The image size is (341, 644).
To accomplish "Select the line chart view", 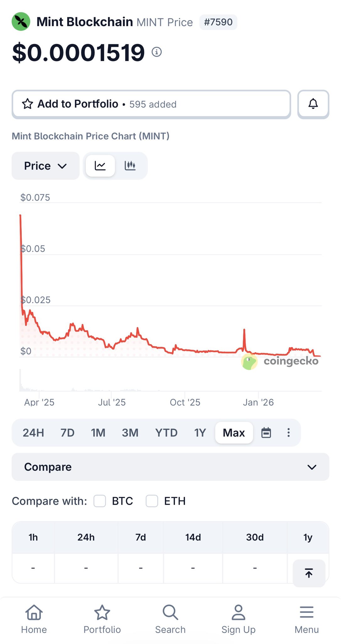I will pyautogui.click(x=100, y=165).
